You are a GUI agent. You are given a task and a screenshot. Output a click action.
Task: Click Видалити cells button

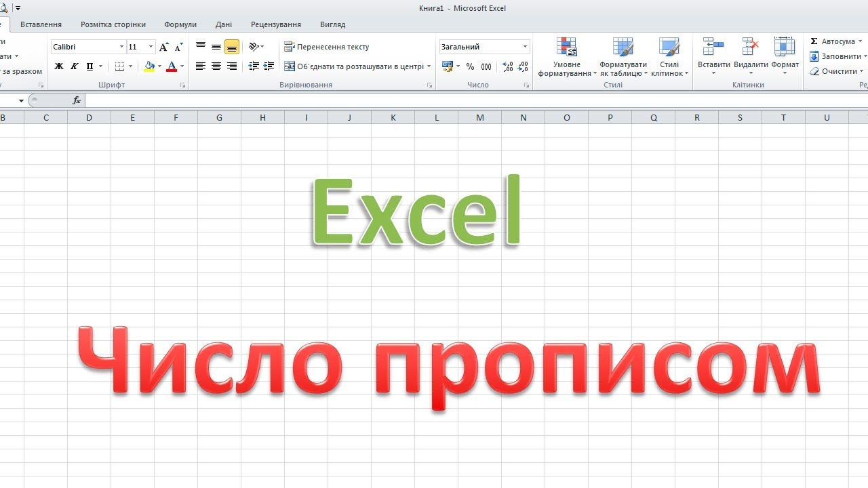tap(751, 57)
